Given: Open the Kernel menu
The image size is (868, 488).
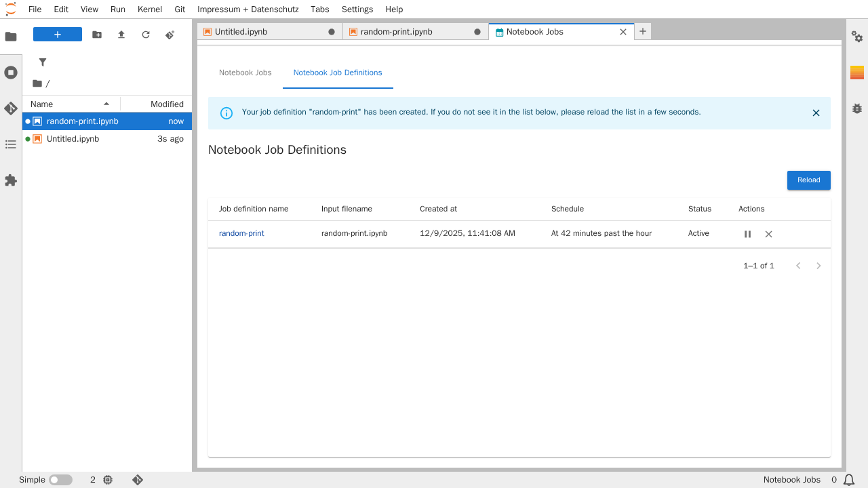Looking at the screenshot, I should (149, 9).
